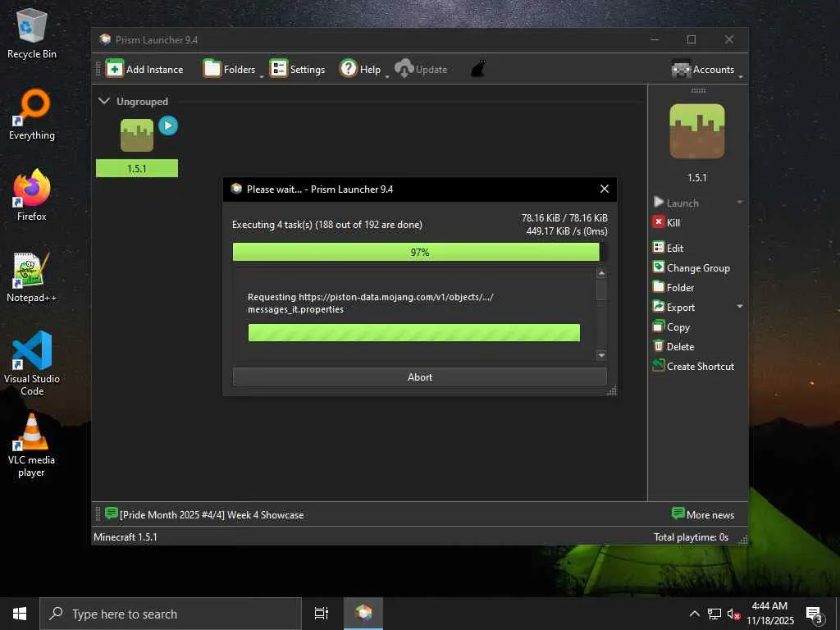
Task: Open the Pride Month 2025 Week 4 Showcase news
Action: 212,515
